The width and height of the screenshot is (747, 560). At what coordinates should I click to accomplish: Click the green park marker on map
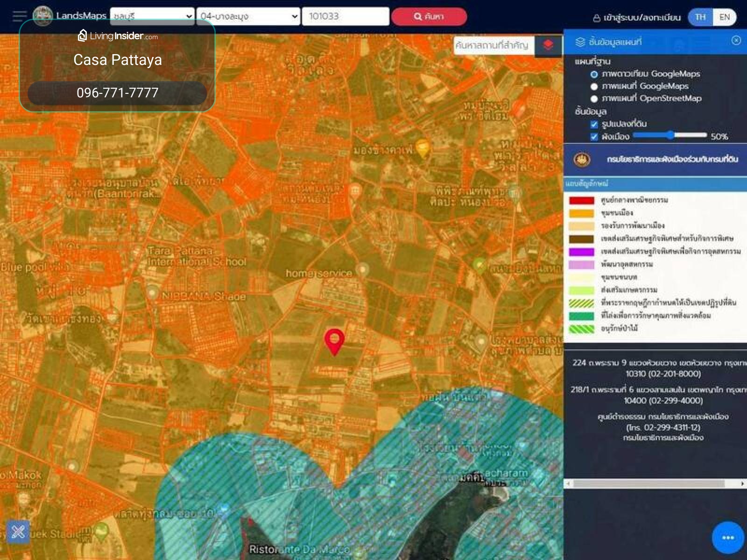[479, 266]
